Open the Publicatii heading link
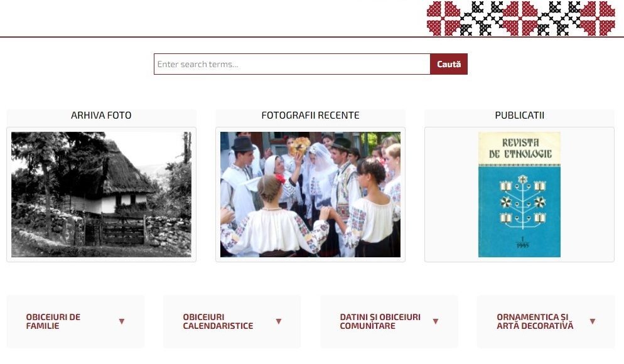Viewport: 624px width, 364px height. [x=519, y=115]
